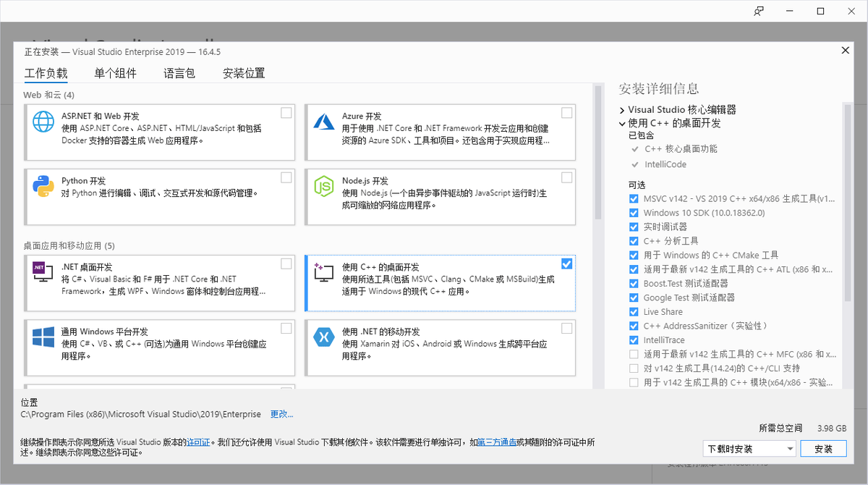Enable the C++ MFC 生成工具 checkbox

(x=633, y=353)
